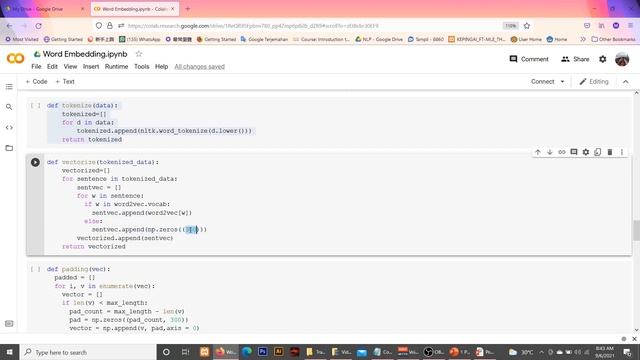Move cell up with arrow icon

coord(538,152)
